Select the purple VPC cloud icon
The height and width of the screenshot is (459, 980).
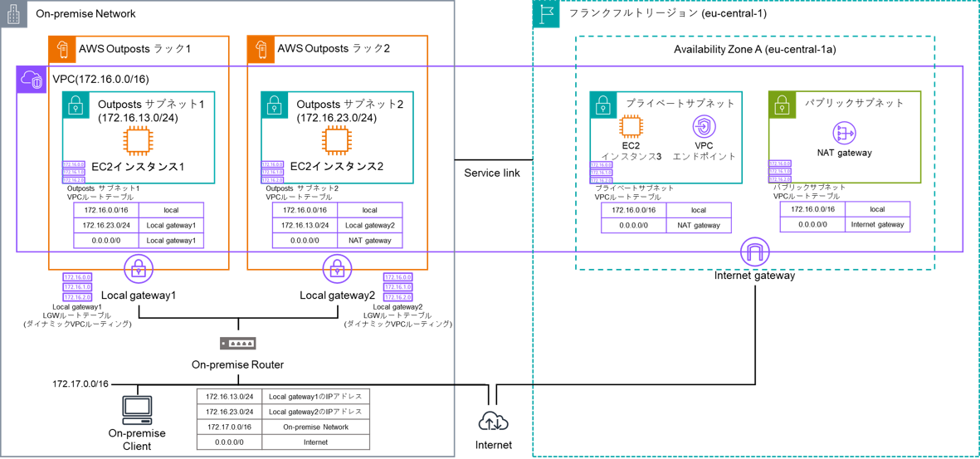click(x=32, y=80)
